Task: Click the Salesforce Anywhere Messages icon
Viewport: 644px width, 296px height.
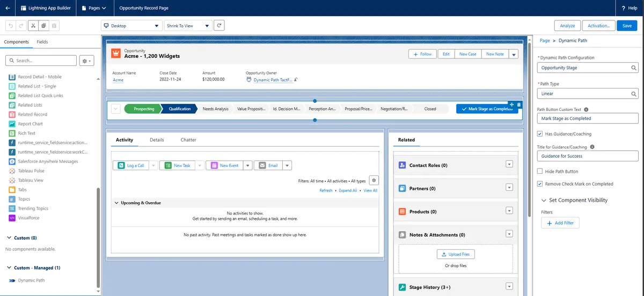Action: pos(12,161)
